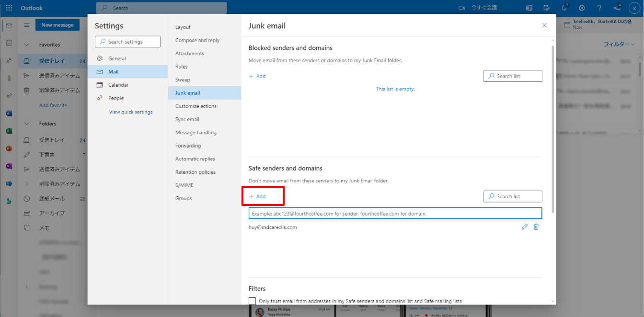
Task: Open the account avatar K
Action: click(635, 8)
